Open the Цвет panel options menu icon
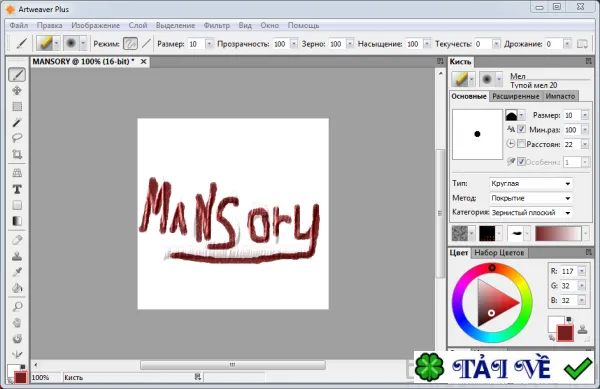600x389 pixels. pyautogui.click(x=589, y=252)
